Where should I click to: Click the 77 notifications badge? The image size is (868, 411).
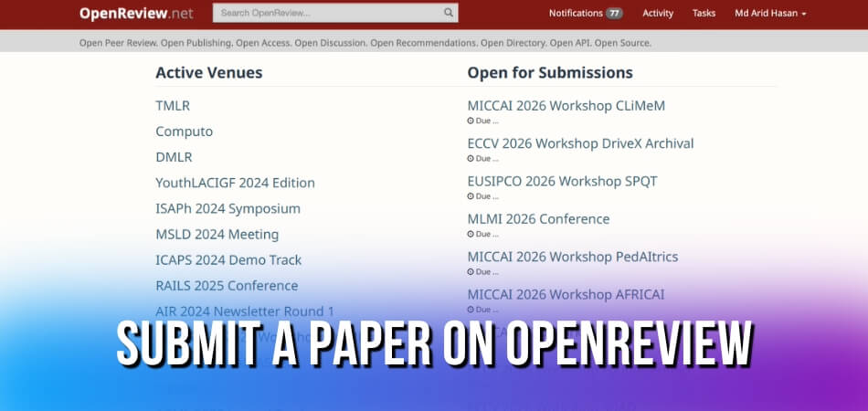pyautogui.click(x=614, y=14)
